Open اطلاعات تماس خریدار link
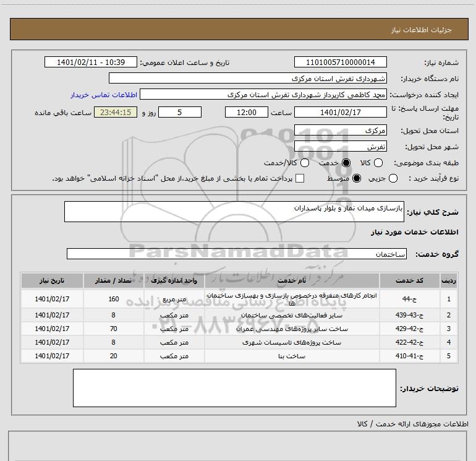This screenshot has height=461, width=476. pyautogui.click(x=104, y=95)
